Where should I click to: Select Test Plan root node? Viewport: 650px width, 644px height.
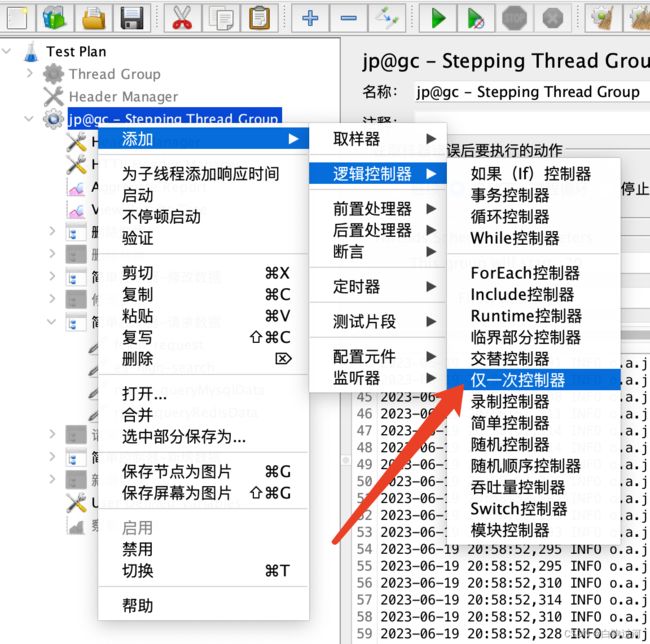pyautogui.click(x=76, y=51)
